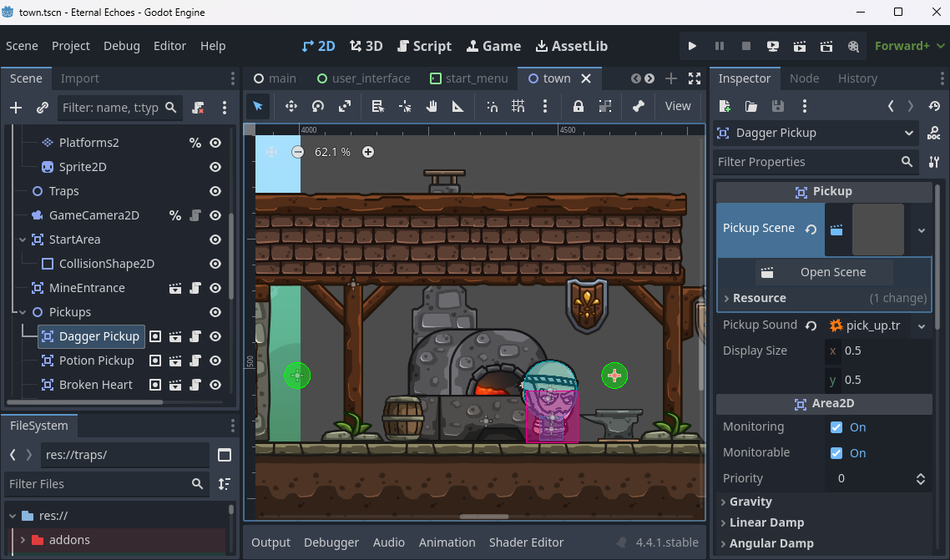
Task: Open the View menu button in viewport
Action: [x=677, y=106]
